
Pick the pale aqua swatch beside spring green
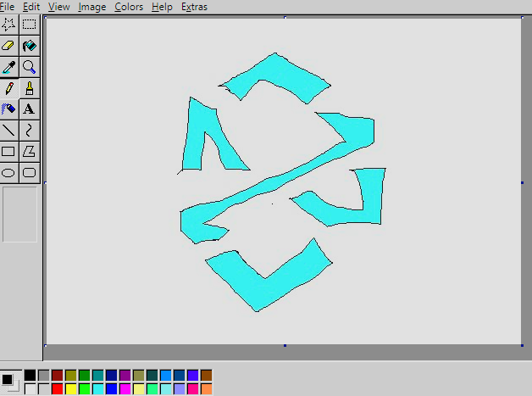click(x=165, y=389)
